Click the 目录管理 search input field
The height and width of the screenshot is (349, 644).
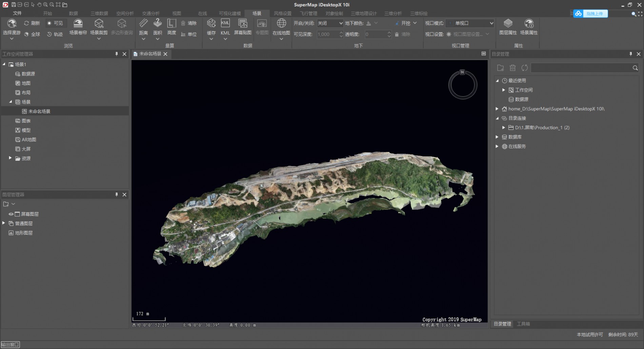tap(582, 68)
